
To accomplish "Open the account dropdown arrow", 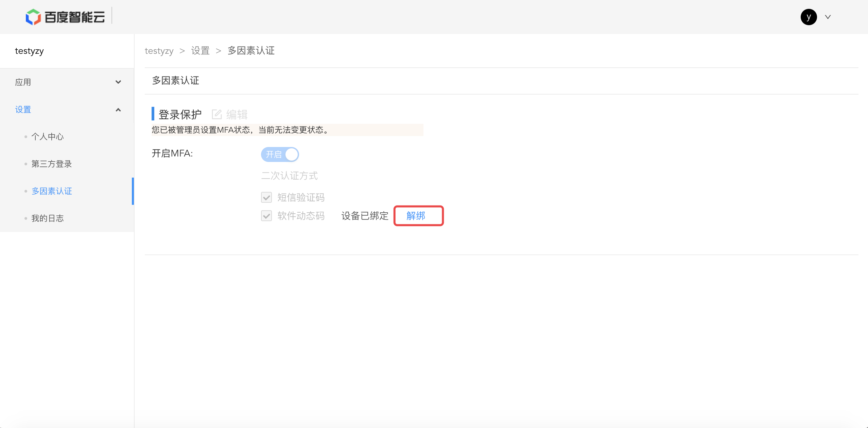I will point(828,17).
